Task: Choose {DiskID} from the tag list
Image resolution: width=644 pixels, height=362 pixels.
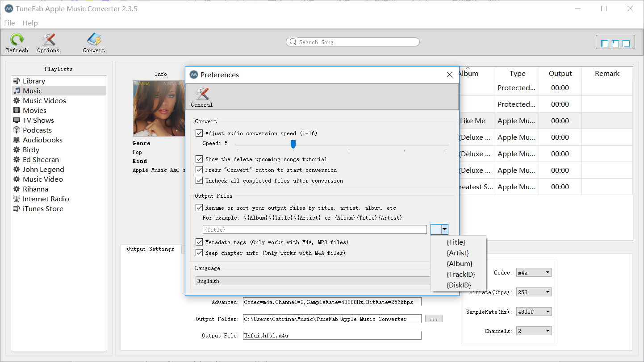Action: (459, 285)
